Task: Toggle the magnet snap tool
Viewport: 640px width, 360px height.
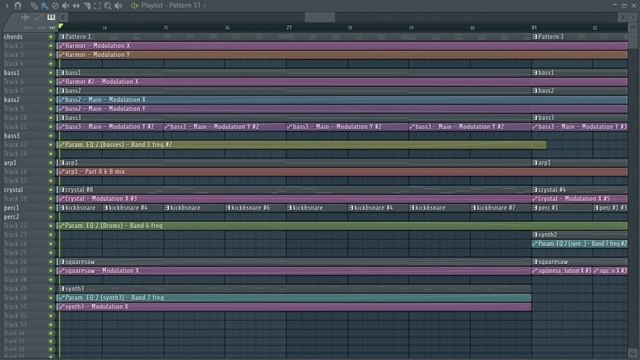Action: [x=18, y=6]
